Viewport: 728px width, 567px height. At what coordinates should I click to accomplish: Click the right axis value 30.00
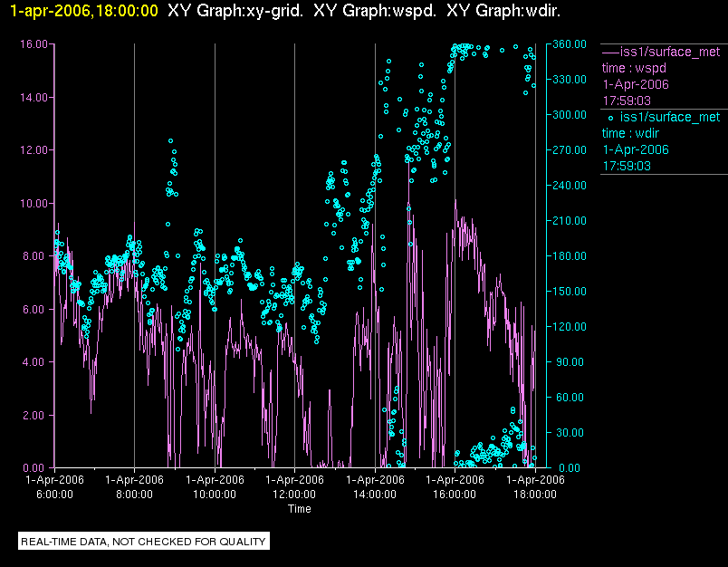pyautogui.click(x=570, y=432)
